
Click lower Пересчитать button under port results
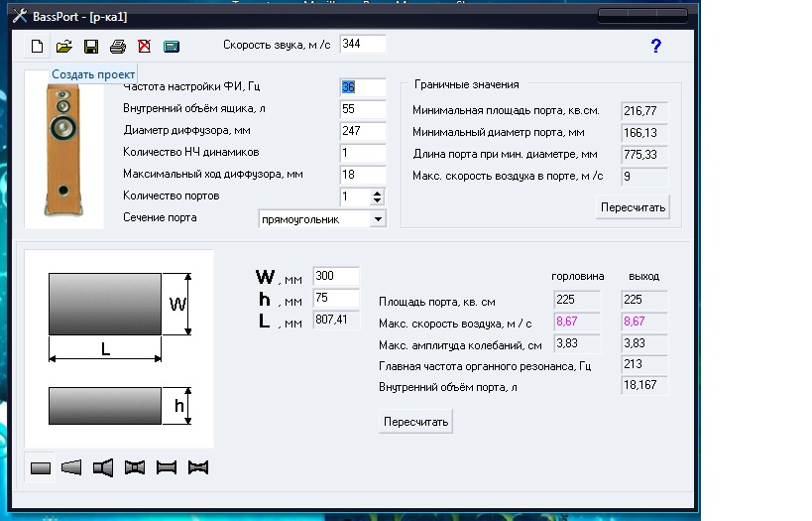click(x=415, y=422)
